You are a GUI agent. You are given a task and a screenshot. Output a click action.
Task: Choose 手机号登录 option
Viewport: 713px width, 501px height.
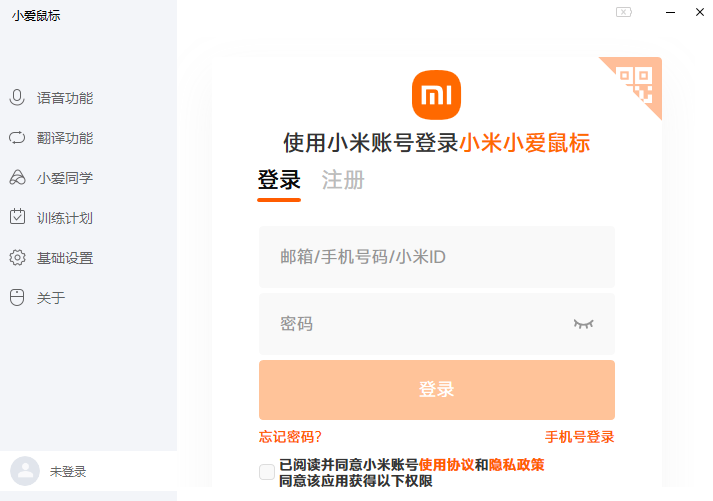[x=579, y=437]
